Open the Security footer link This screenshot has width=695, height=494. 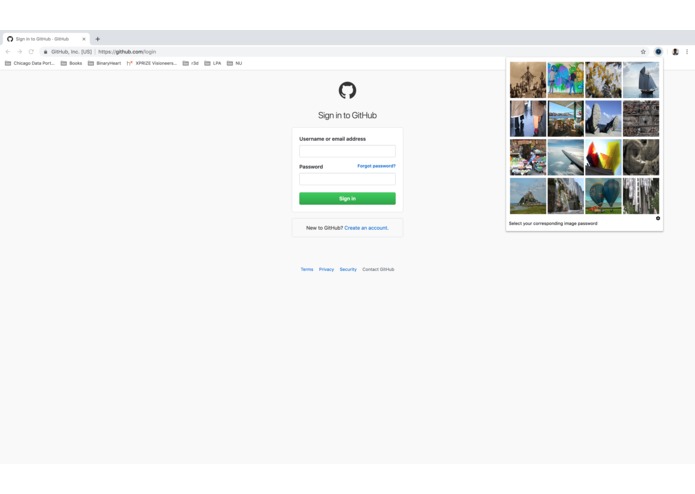[x=348, y=269]
